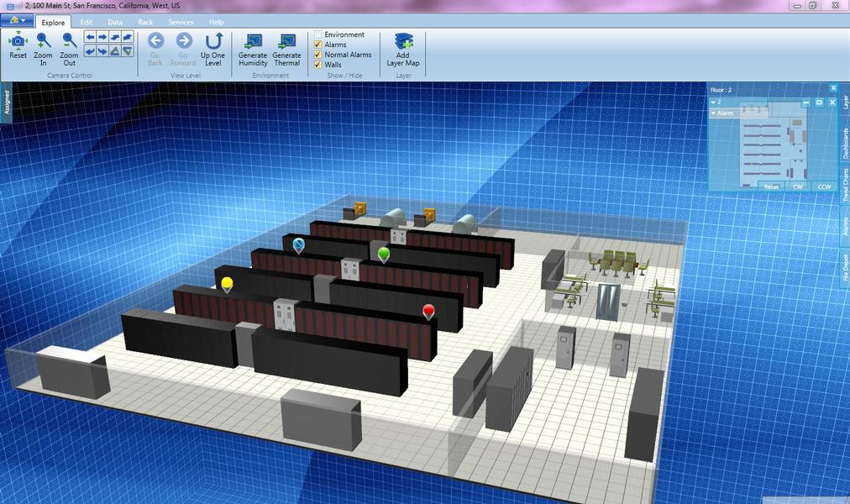Click the Reset camera icon
The height and width of the screenshot is (504, 850).
pyautogui.click(x=18, y=40)
